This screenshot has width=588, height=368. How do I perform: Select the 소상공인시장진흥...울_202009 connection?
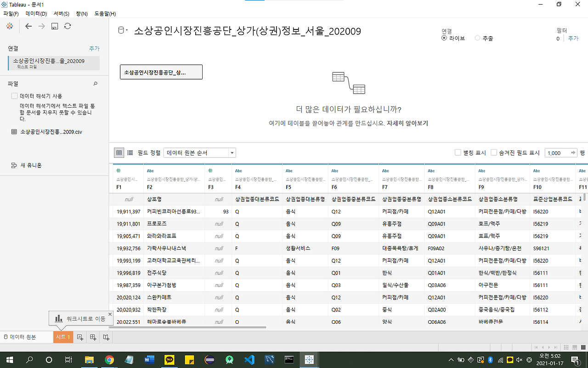pos(54,63)
